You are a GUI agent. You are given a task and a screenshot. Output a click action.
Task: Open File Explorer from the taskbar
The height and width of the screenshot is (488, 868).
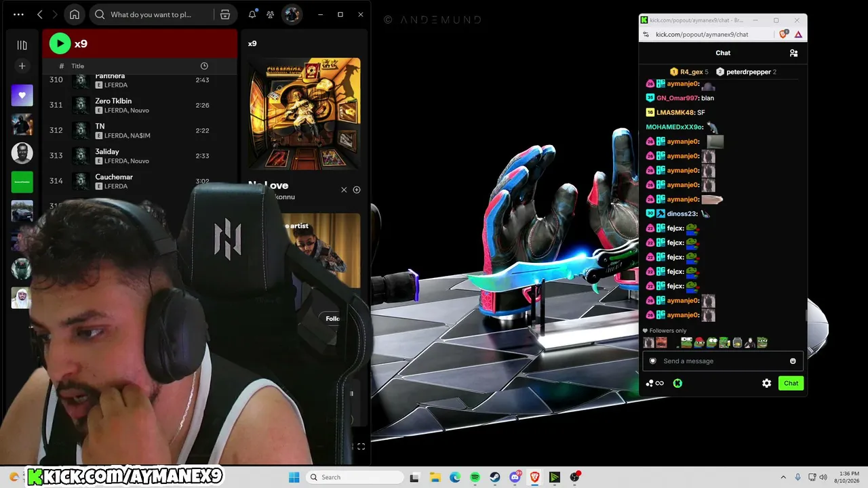pyautogui.click(x=435, y=477)
